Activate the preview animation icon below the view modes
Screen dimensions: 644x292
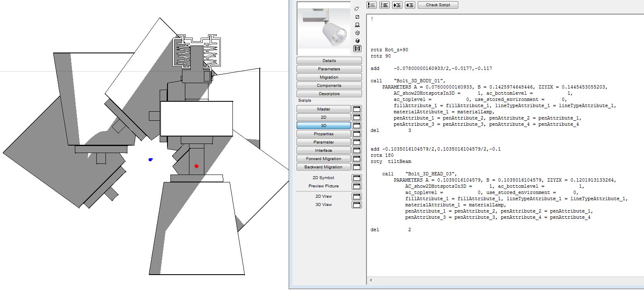[x=357, y=48]
